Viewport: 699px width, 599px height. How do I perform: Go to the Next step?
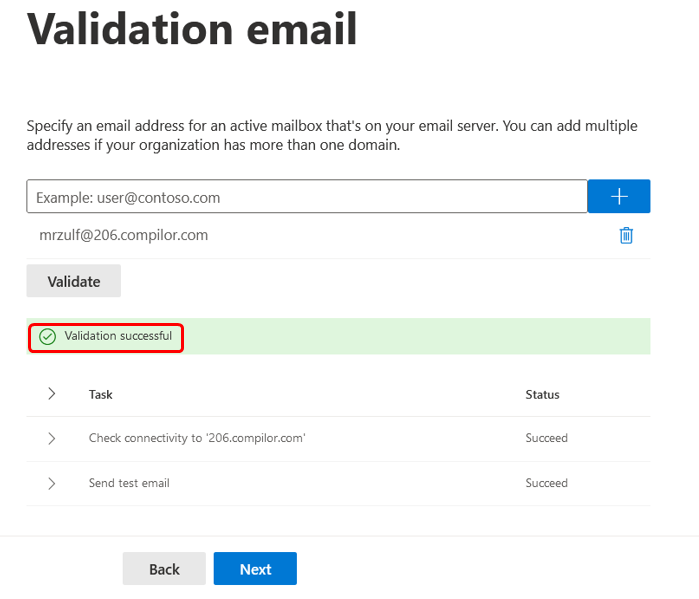[x=255, y=569]
